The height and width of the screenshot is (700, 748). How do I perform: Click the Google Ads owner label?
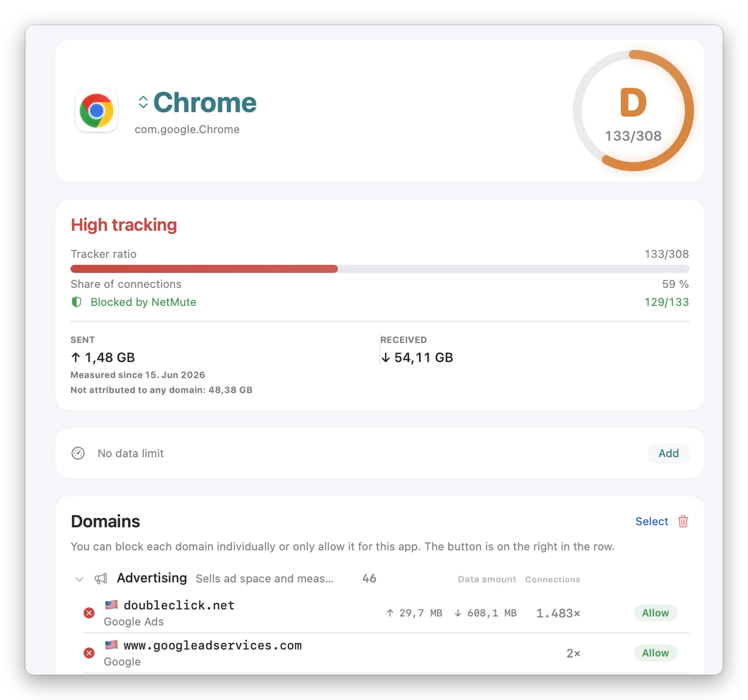pos(134,622)
